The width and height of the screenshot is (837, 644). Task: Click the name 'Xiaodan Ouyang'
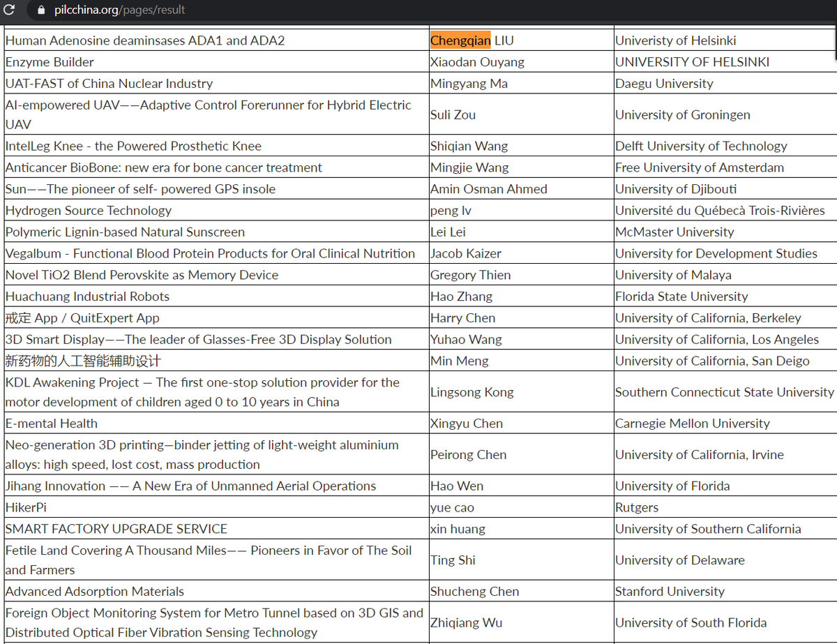[477, 62]
